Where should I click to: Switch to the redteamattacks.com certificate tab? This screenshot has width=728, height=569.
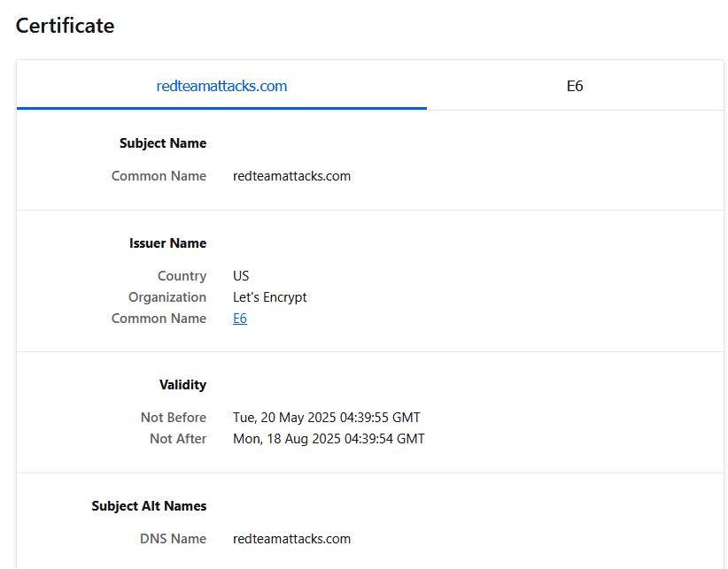(221, 86)
